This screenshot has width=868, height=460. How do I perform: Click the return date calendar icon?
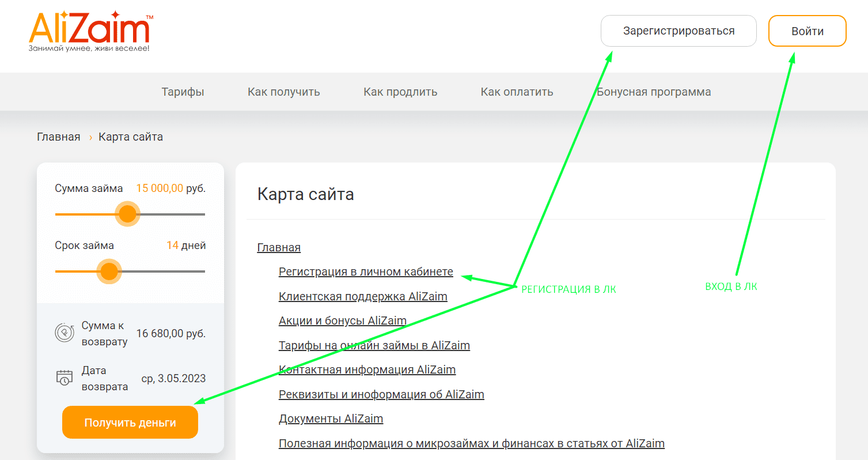pos(65,378)
